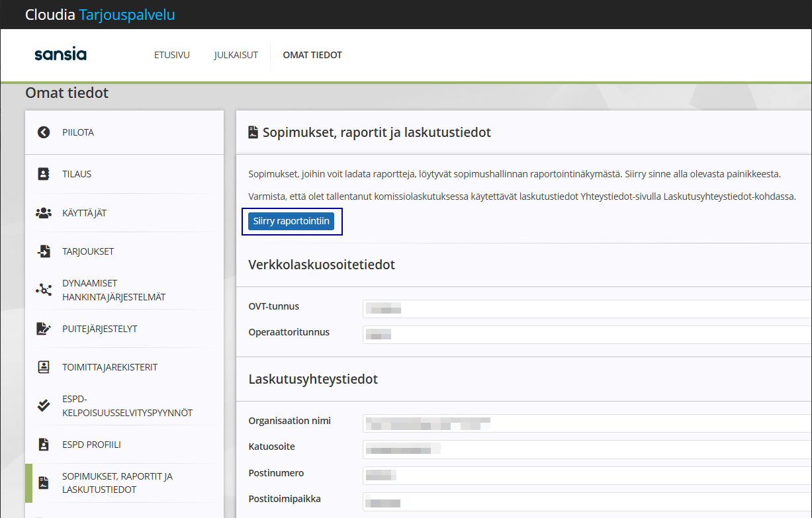Click the OVT-tunnus label
This screenshot has width=812, height=518.
(x=274, y=306)
